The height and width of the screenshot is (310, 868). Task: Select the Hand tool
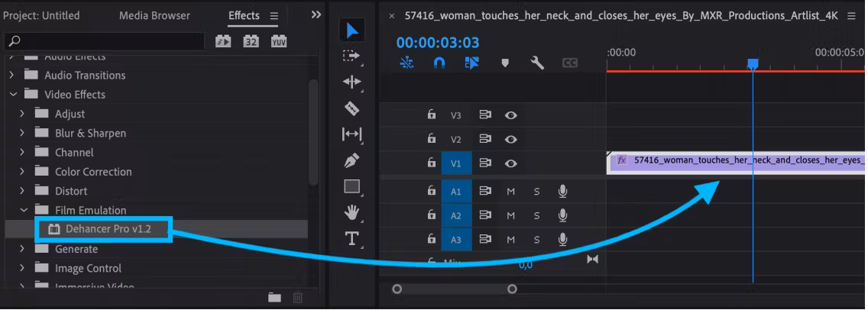352,212
